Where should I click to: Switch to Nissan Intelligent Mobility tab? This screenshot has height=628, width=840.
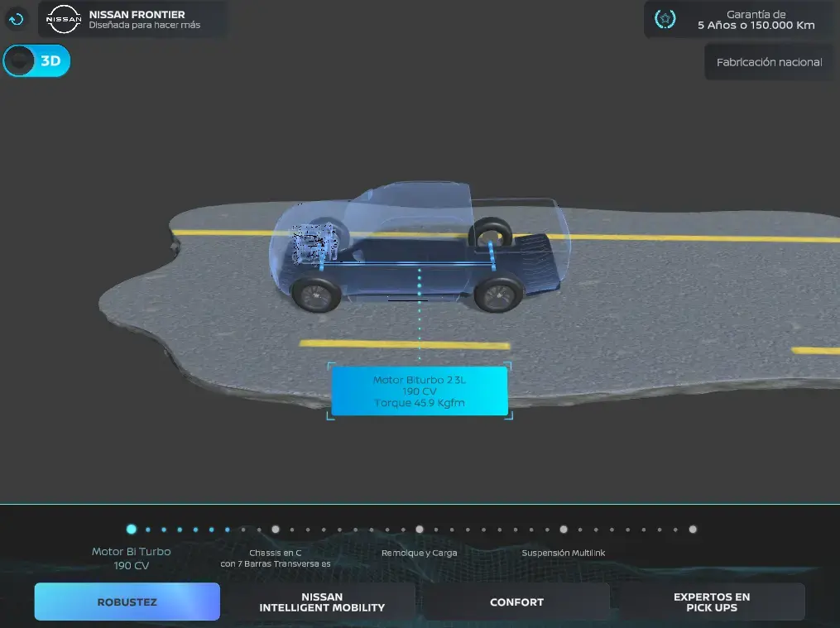[x=322, y=602]
